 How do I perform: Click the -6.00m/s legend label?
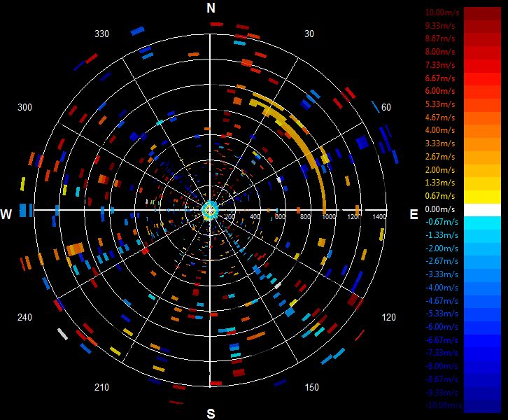point(442,327)
